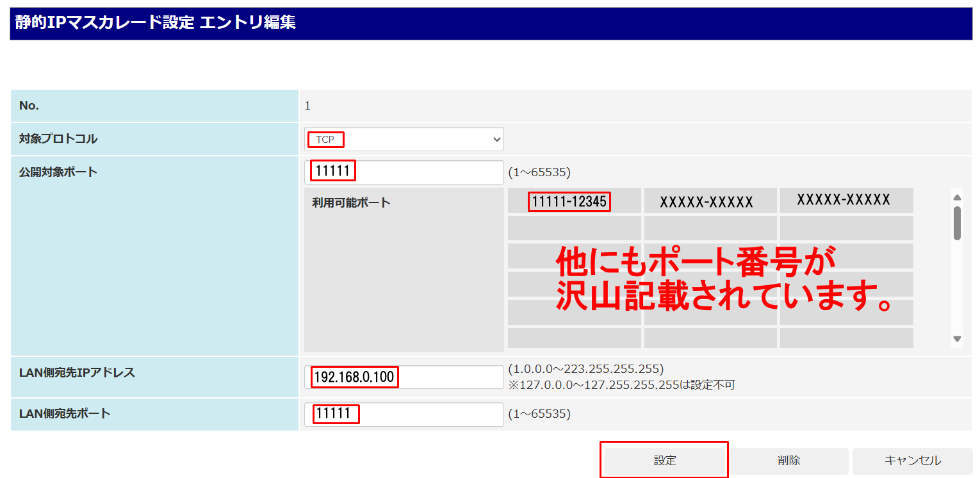
Task: Click the first XXXXX-XXXXX port cell
Action: coord(710,201)
